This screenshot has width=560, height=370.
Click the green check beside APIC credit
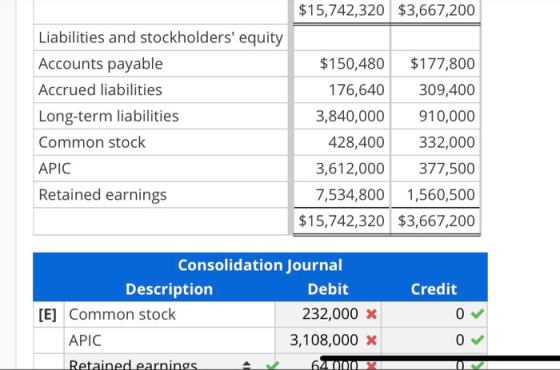click(478, 340)
